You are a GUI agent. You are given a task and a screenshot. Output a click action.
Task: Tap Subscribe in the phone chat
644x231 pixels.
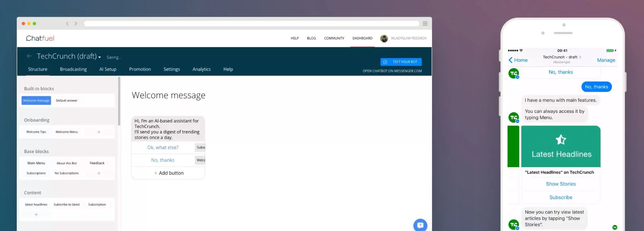[561, 198]
